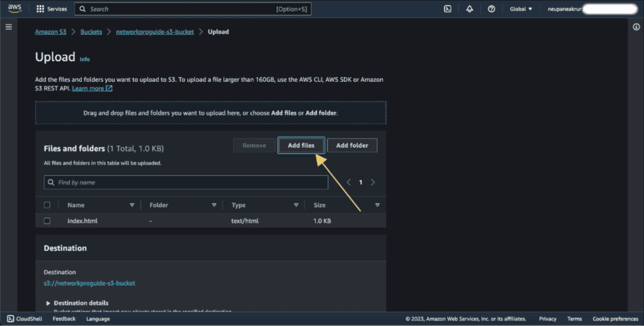Toggle the select-all header checkbox

click(47, 205)
